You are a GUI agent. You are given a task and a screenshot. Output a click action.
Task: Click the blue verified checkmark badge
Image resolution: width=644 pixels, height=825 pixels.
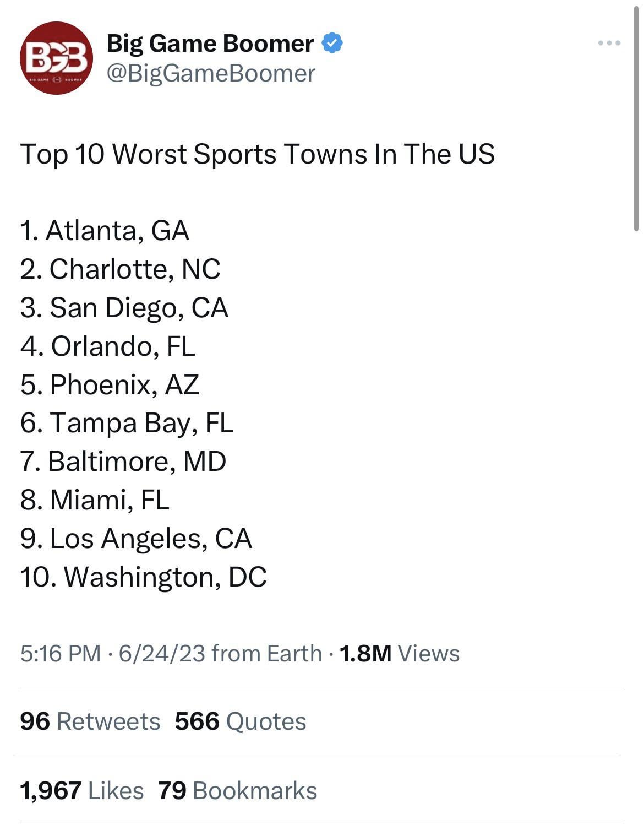coord(331,43)
